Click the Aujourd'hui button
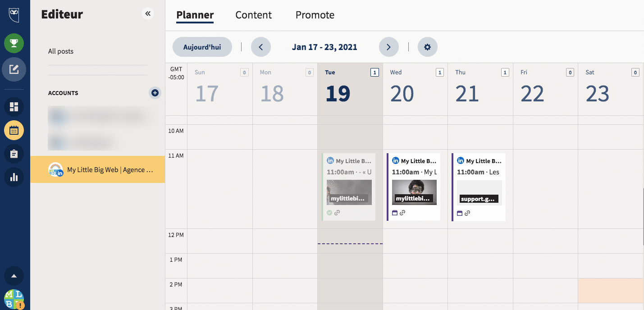 click(202, 46)
